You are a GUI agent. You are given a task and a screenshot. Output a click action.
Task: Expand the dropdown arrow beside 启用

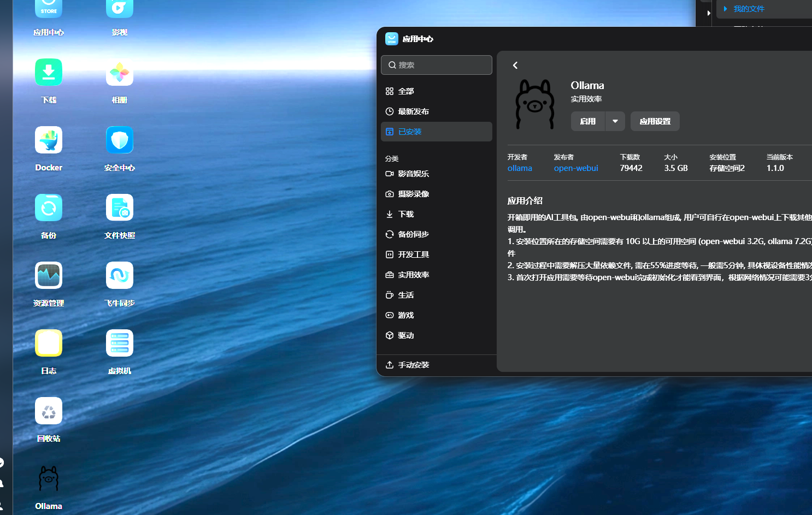point(615,121)
